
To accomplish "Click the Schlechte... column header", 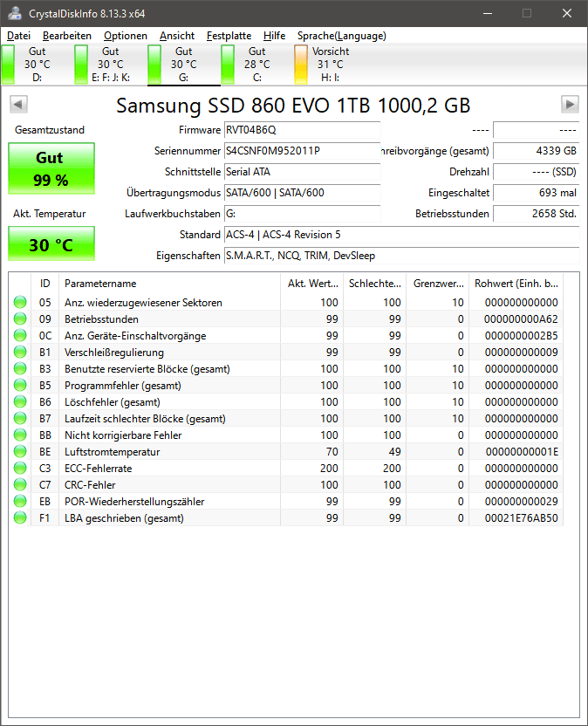I will 374,284.
